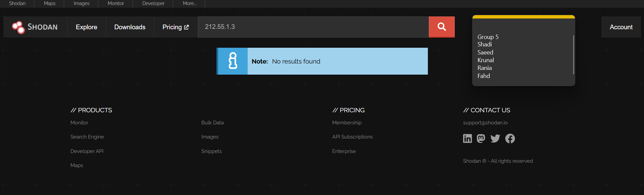Open Shodan's Facebook page icon

pos(510,139)
